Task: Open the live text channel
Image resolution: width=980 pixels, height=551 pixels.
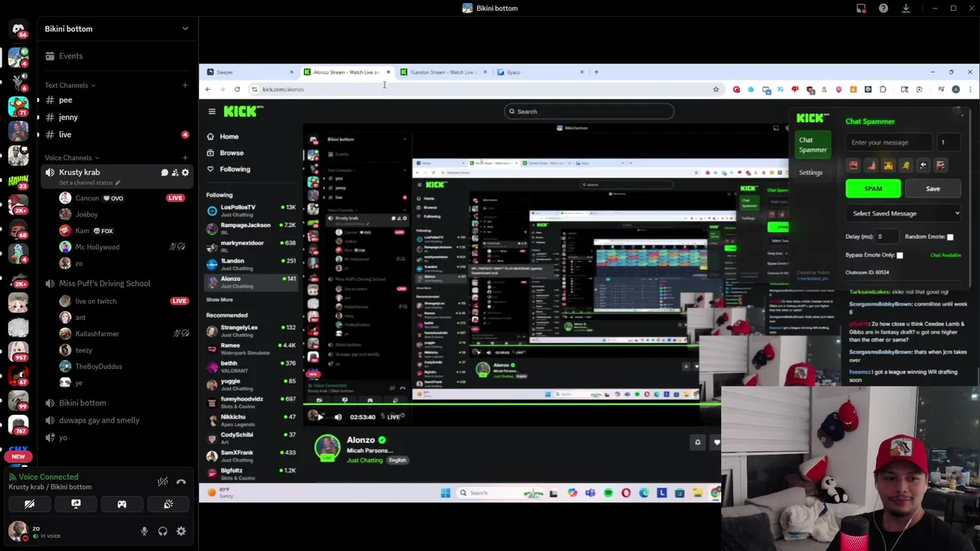Action: (65, 135)
